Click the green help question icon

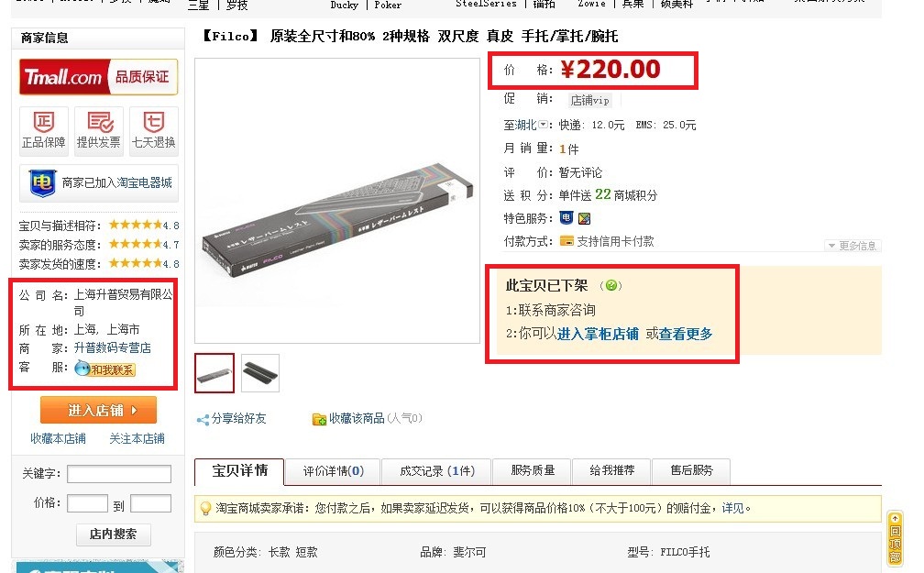610,285
